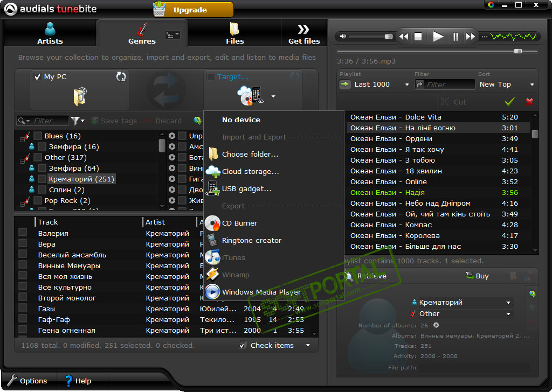Screen dimensions: 552x392
Task: Select Океан Ельзи - Dolce Vita track
Action: pos(438,117)
